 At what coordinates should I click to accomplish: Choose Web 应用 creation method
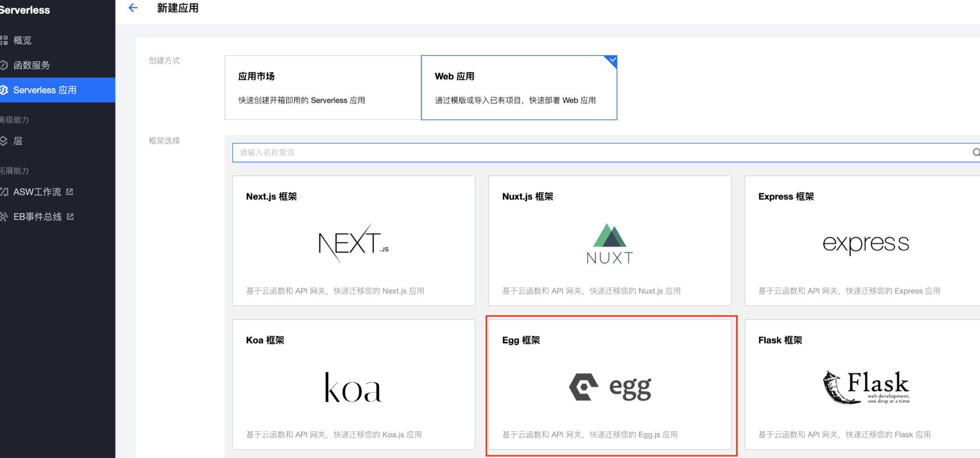519,88
